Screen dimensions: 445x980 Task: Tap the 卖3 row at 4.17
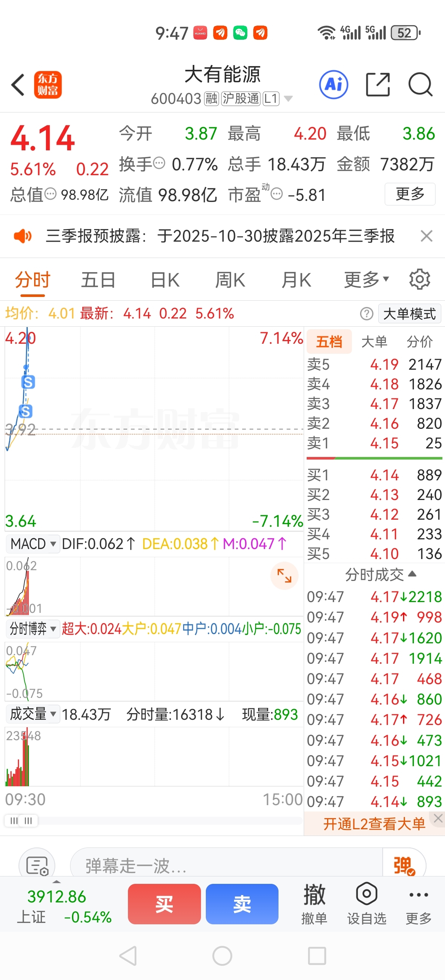(374, 404)
